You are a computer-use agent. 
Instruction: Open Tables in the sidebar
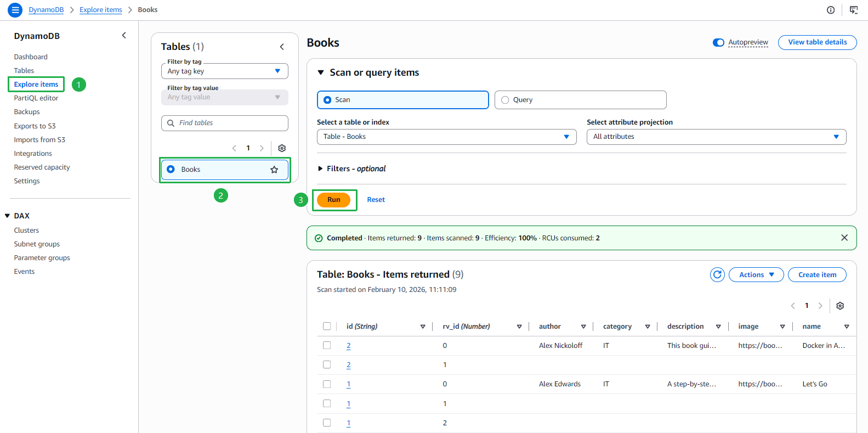click(x=24, y=71)
